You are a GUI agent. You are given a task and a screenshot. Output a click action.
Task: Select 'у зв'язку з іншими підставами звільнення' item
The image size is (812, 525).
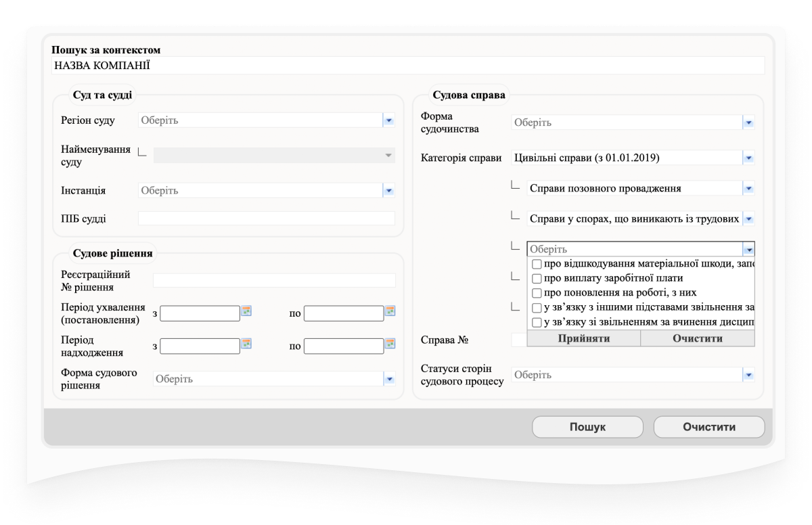click(x=537, y=308)
